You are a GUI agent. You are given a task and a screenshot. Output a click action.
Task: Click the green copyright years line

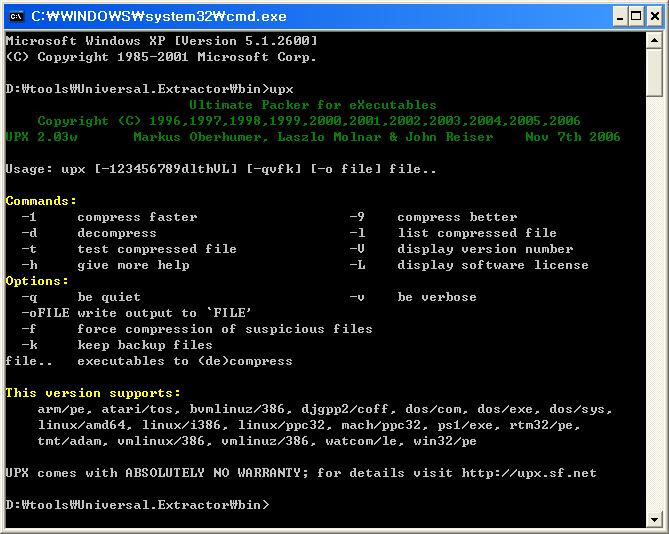click(309, 121)
